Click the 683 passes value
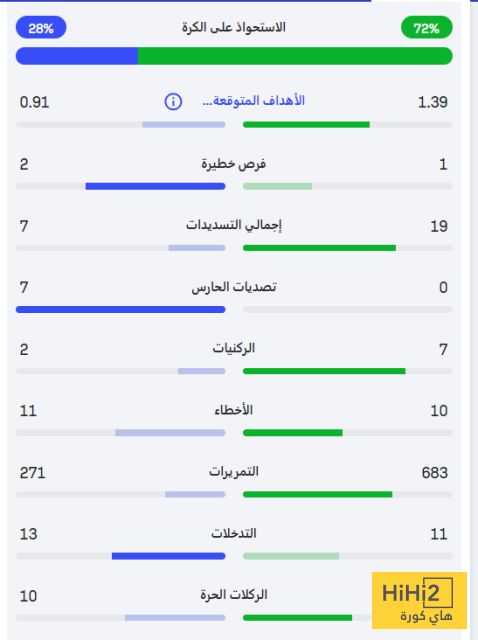This screenshot has width=478, height=640. tap(435, 473)
